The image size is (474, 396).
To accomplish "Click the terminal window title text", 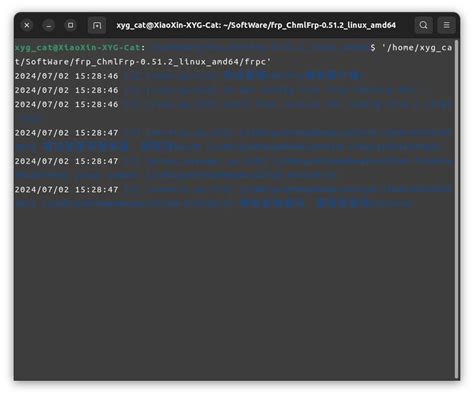I will [x=256, y=25].
